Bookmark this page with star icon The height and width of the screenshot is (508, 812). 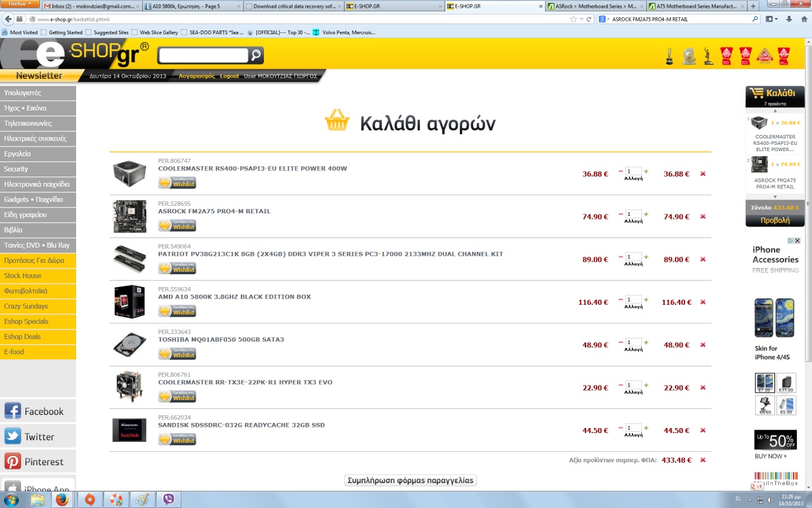pyautogui.click(x=573, y=19)
